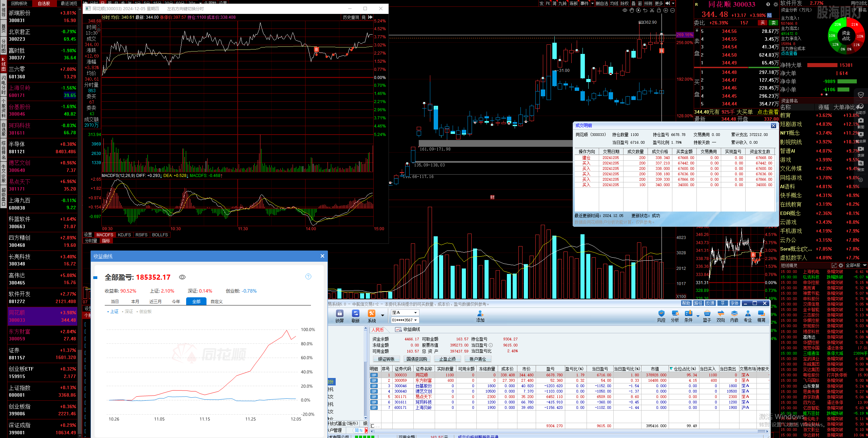Toggle the 简 simplified mode button in chart toolbar
Viewport: 868px width, 438px height.
pyautogui.click(x=554, y=3)
